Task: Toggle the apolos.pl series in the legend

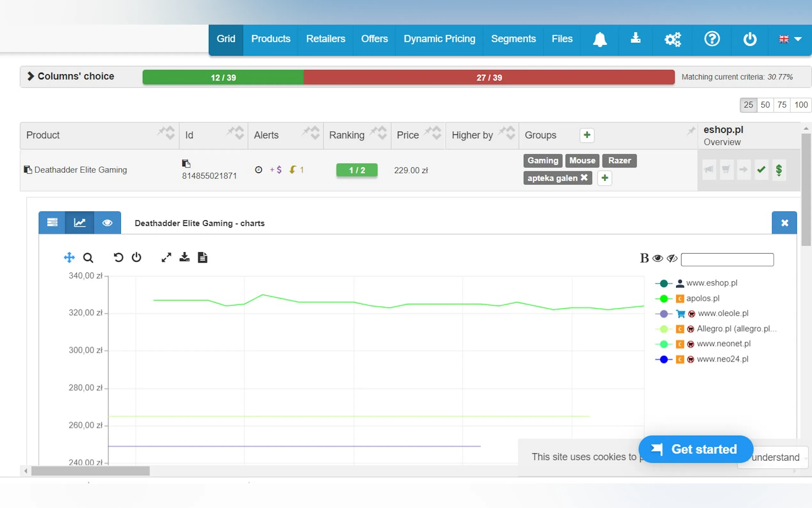Action: [x=703, y=298]
